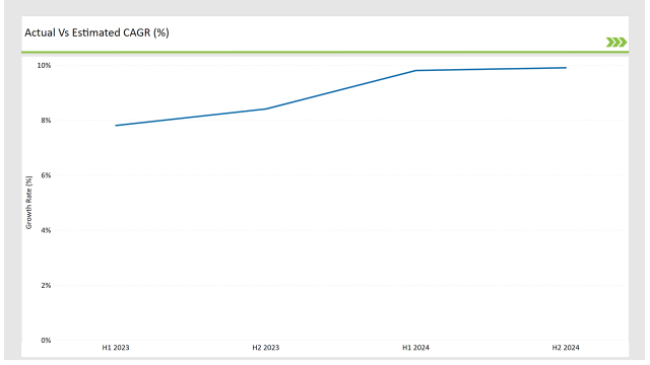Click the line's vertex at H2 2023
The height and width of the screenshot is (365, 650).
pos(266,109)
